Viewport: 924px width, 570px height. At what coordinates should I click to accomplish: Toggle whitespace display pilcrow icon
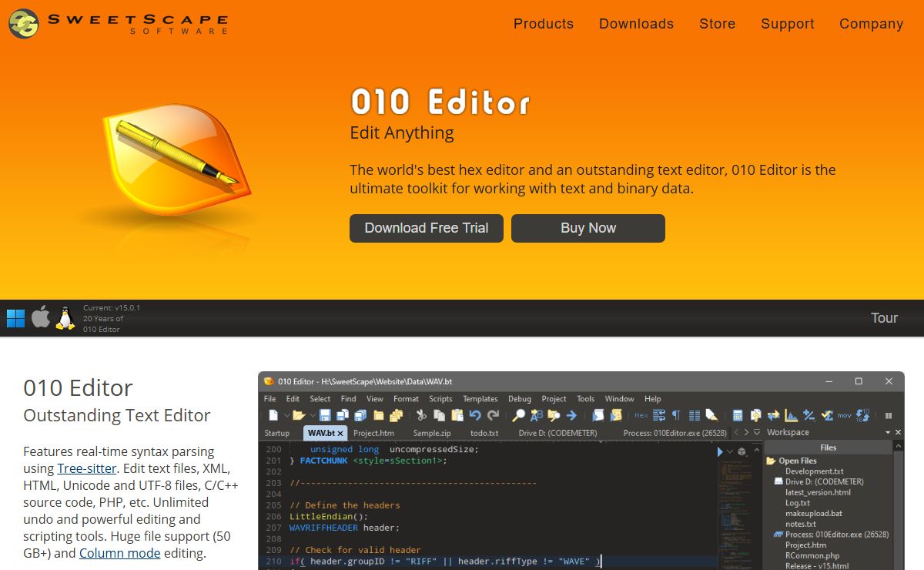pyautogui.click(x=676, y=415)
